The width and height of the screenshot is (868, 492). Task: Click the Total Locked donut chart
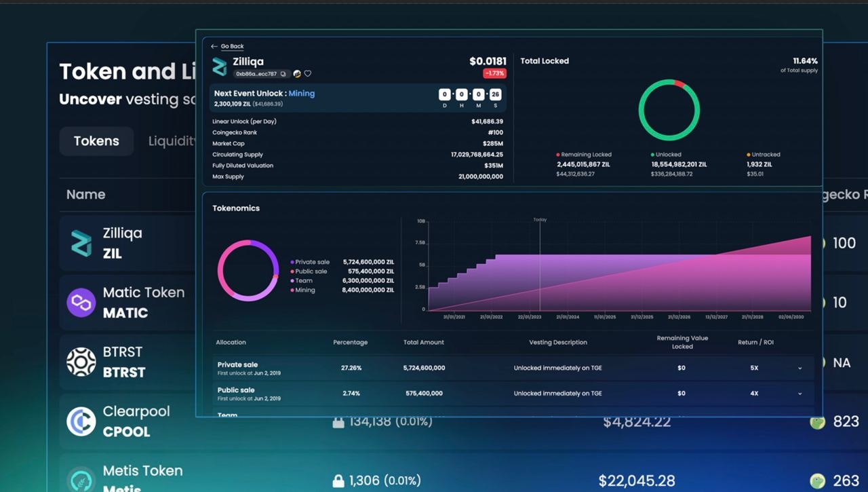(x=669, y=110)
